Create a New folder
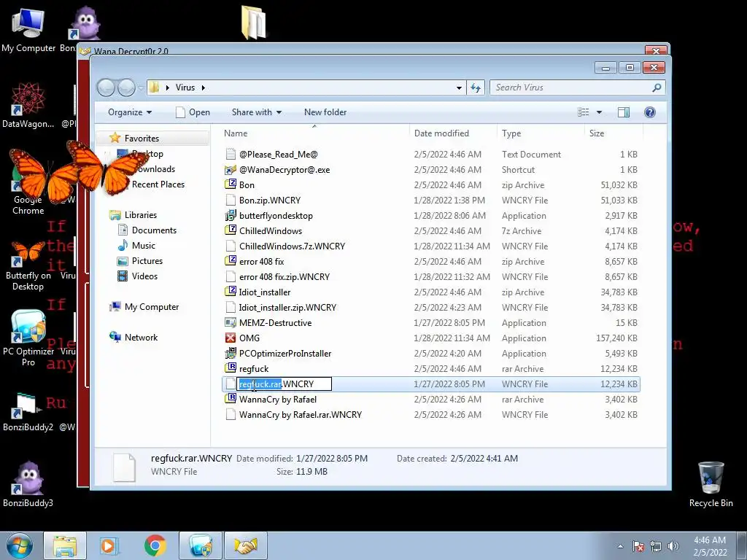The height and width of the screenshot is (560, 747). tap(325, 112)
